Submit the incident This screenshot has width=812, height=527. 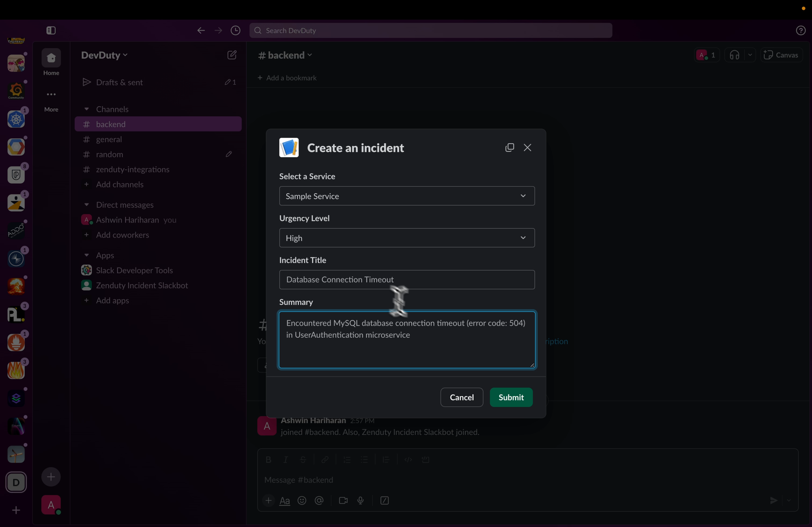point(511,397)
